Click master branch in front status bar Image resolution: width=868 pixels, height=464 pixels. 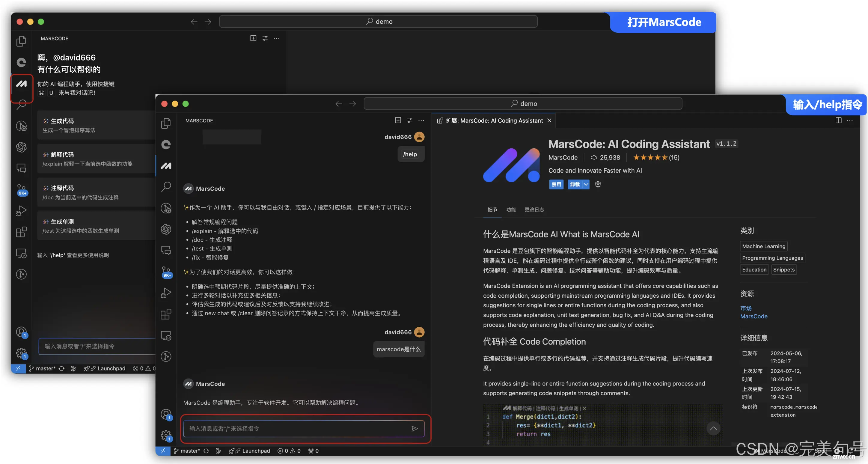pos(187,451)
